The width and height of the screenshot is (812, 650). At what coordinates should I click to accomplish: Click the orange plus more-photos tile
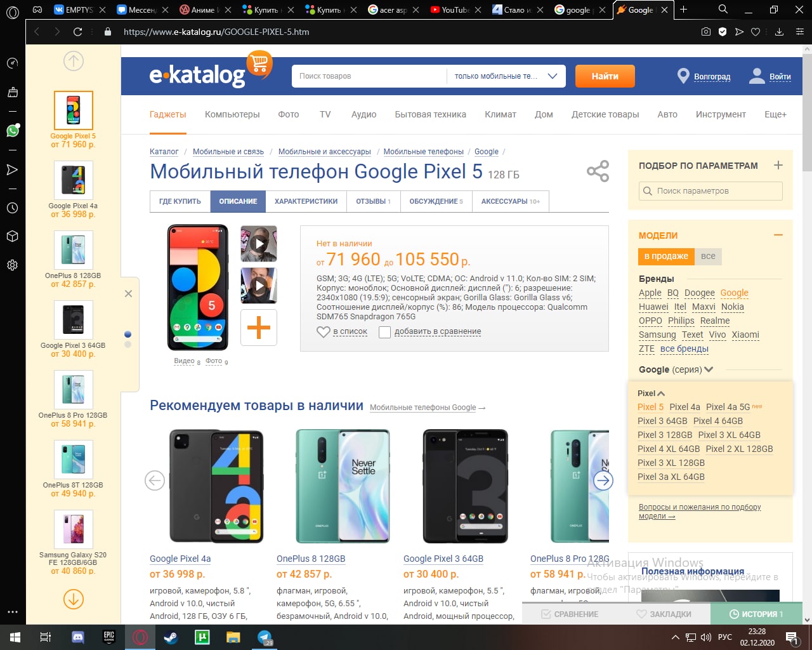259,328
